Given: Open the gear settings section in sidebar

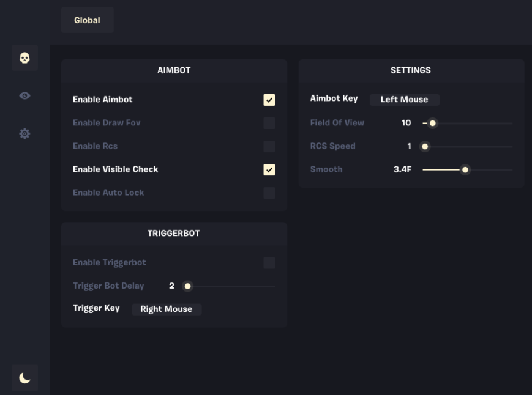Looking at the screenshot, I should tap(24, 133).
